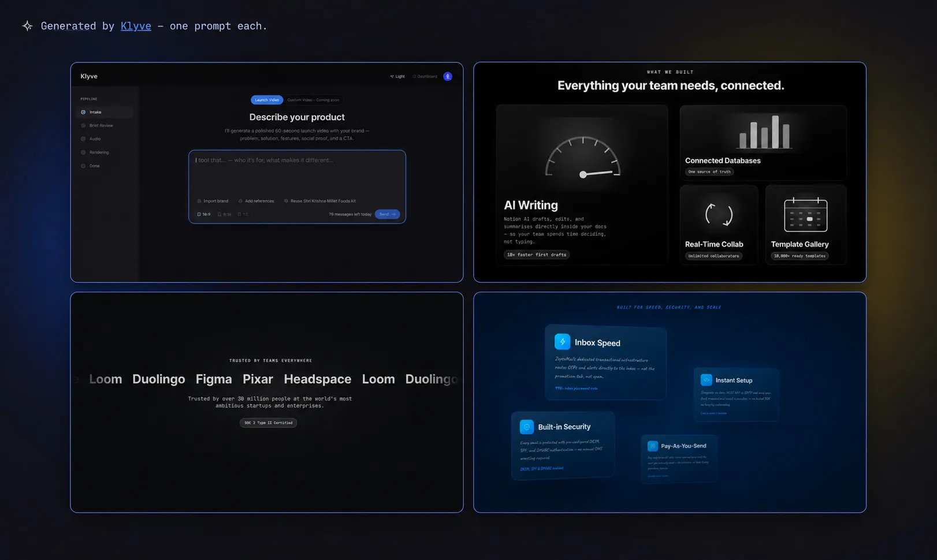Click the 'One source of truth' badge
Image resolution: width=937 pixels, height=560 pixels.
click(x=709, y=171)
